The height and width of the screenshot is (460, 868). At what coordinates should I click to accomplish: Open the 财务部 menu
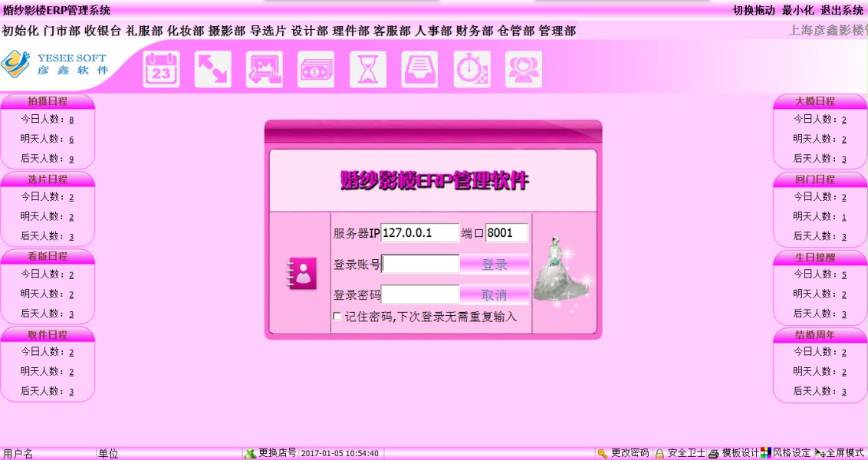[474, 31]
